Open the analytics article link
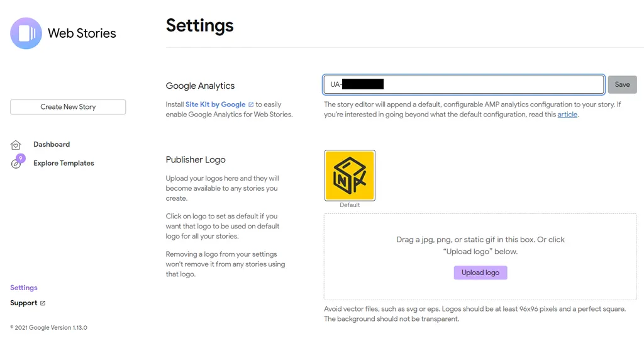This screenshot has height=343, width=644. pyautogui.click(x=567, y=115)
